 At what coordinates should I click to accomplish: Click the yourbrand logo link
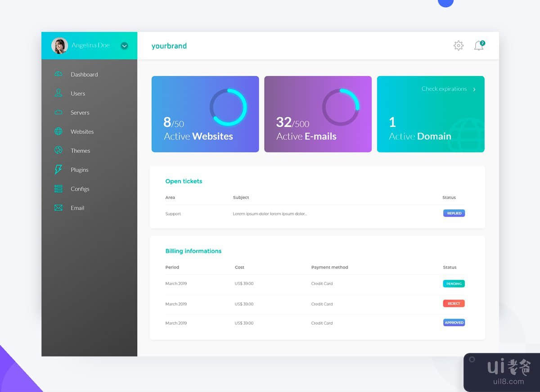coord(169,46)
